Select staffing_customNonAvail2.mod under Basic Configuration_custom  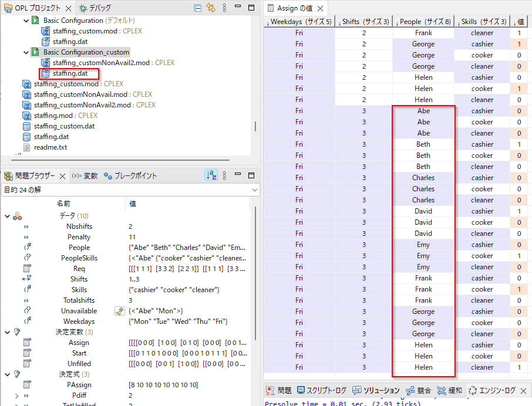[114, 63]
